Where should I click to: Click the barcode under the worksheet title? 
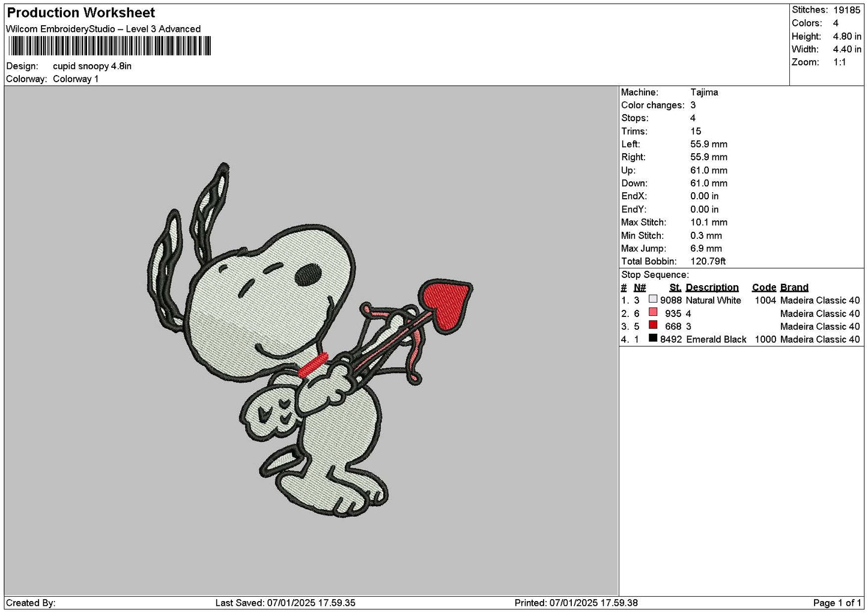(109, 46)
